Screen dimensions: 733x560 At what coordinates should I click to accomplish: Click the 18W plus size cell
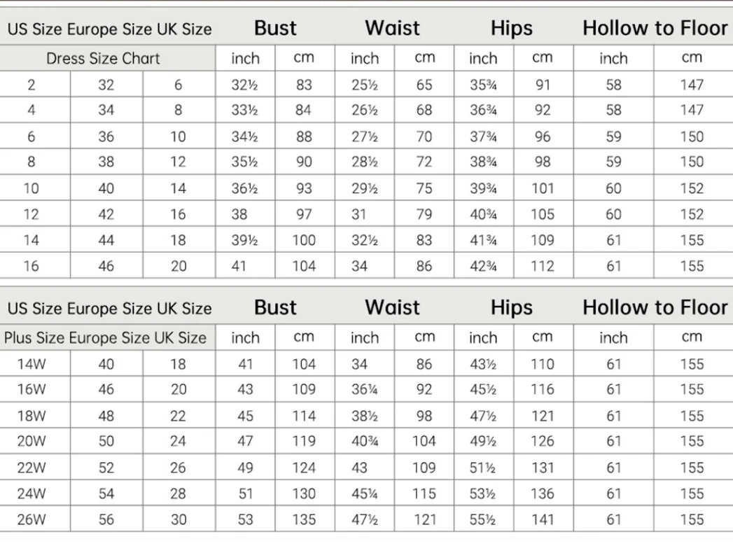pyautogui.click(x=32, y=416)
